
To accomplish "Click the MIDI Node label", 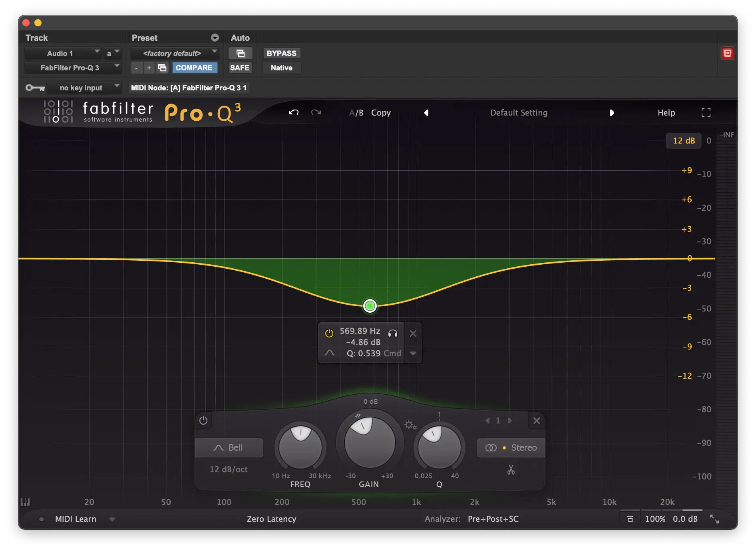I will (x=189, y=88).
